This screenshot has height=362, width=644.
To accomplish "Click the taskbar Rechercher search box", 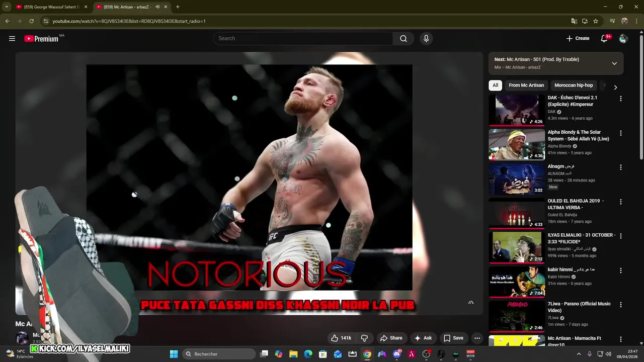I will (x=218, y=354).
